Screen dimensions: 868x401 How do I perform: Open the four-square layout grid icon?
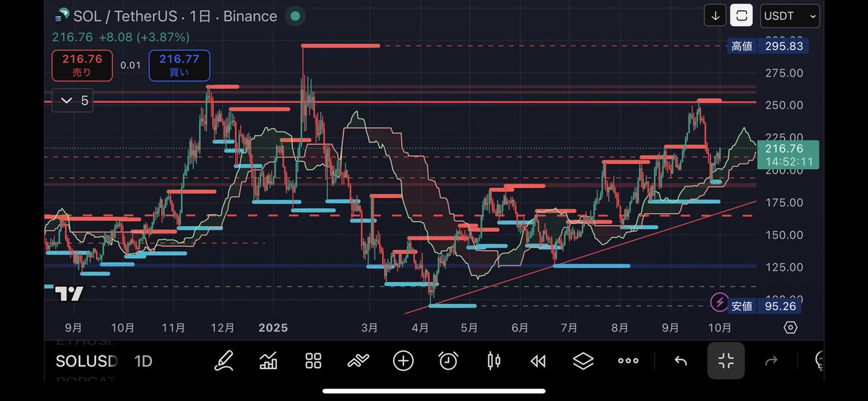pyautogui.click(x=313, y=361)
